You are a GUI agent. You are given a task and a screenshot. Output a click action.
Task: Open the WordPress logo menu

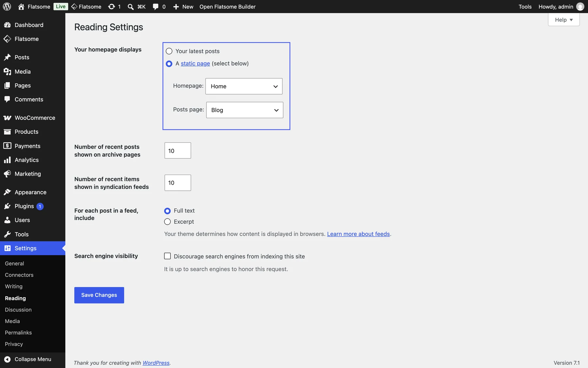[x=7, y=7]
